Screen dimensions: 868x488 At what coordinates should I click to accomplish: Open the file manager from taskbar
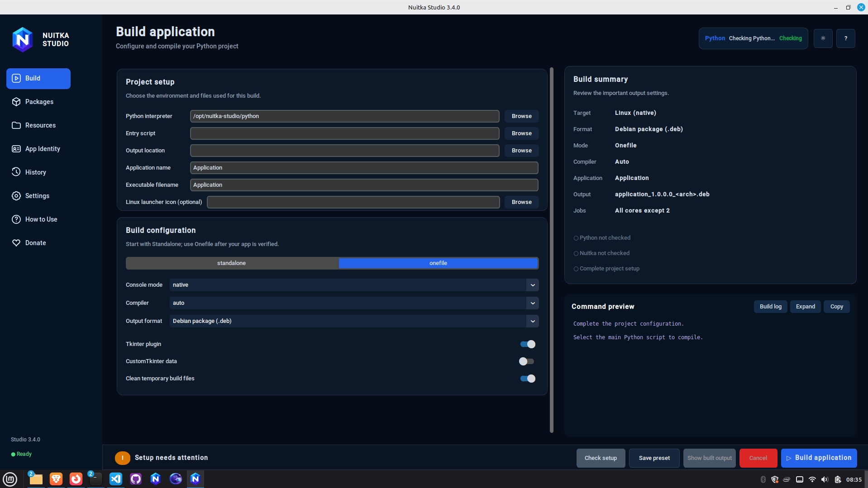point(36,479)
